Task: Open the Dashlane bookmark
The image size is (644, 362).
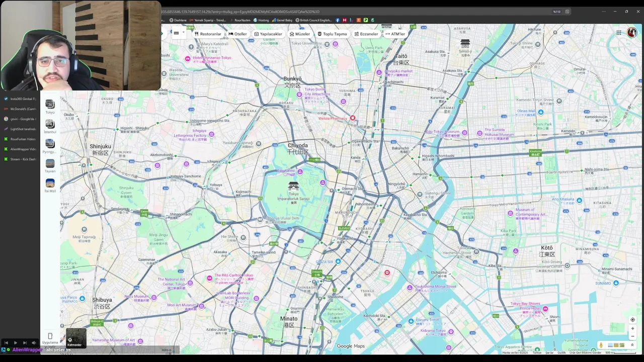Action: (178, 20)
